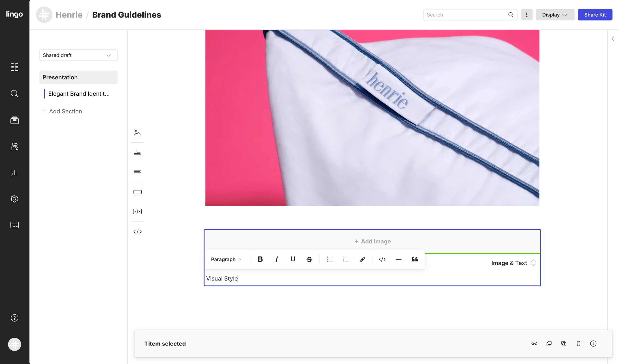Apply numbered list formatting
This screenshot has height=364, width=619.
346,259
